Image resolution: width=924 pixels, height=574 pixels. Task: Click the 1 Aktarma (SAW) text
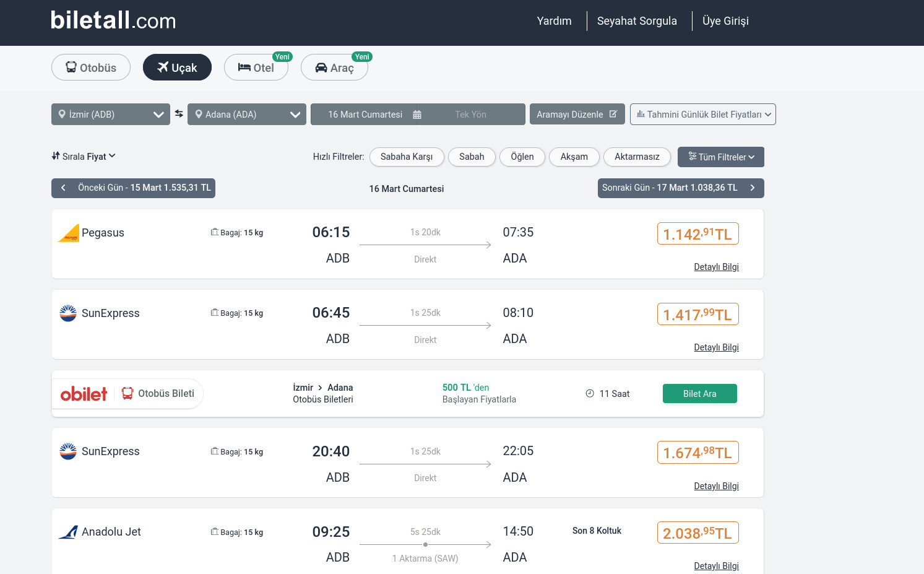(425, 559)
